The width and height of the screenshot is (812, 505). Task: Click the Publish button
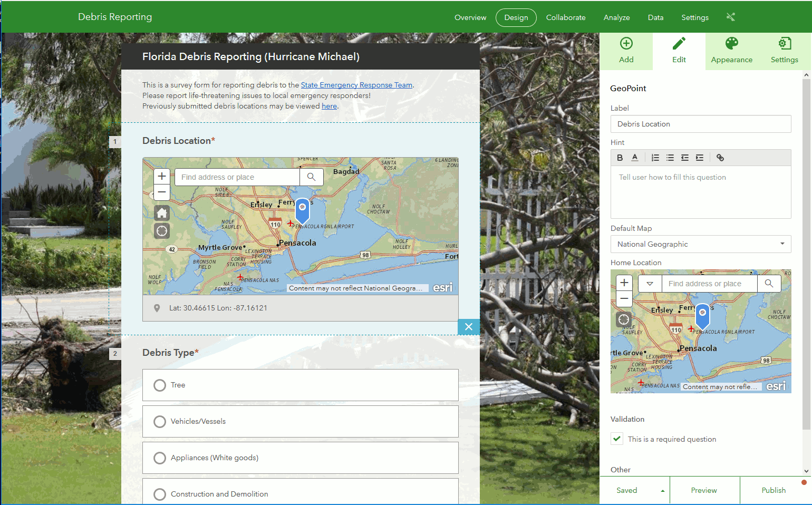[x=774, y=490]
